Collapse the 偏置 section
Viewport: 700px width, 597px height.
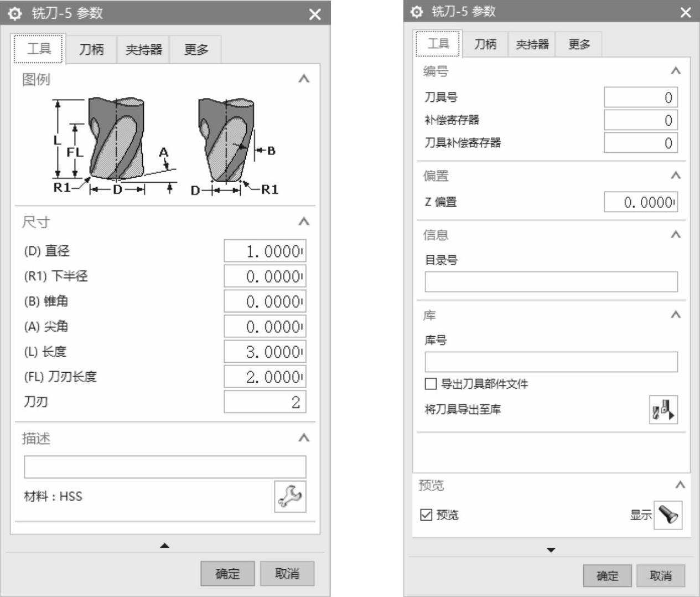click(x=675, y=176)
